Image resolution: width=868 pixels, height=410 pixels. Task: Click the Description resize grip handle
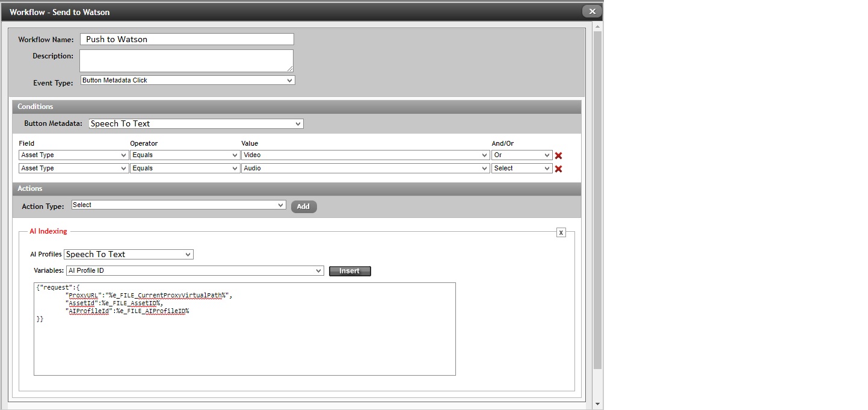point(290,69)
